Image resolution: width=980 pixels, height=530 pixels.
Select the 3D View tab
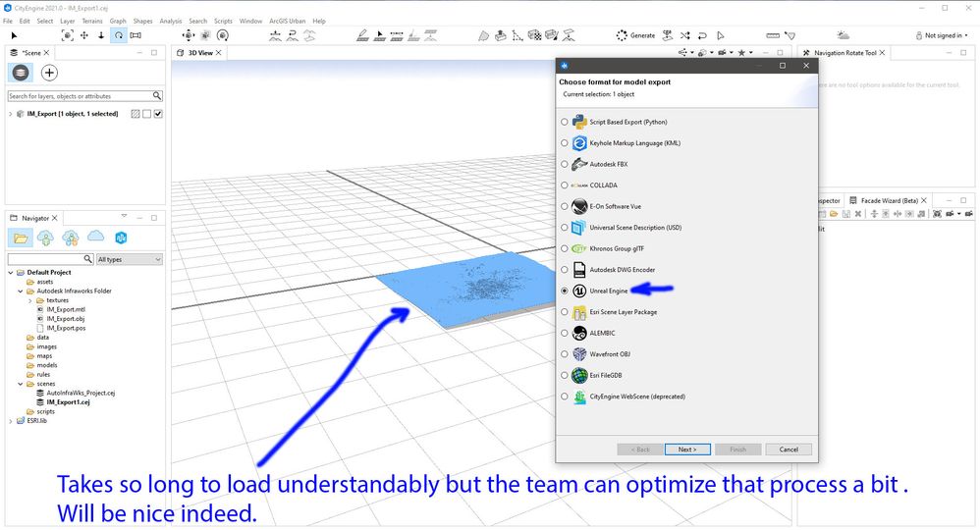click(200, 52)
